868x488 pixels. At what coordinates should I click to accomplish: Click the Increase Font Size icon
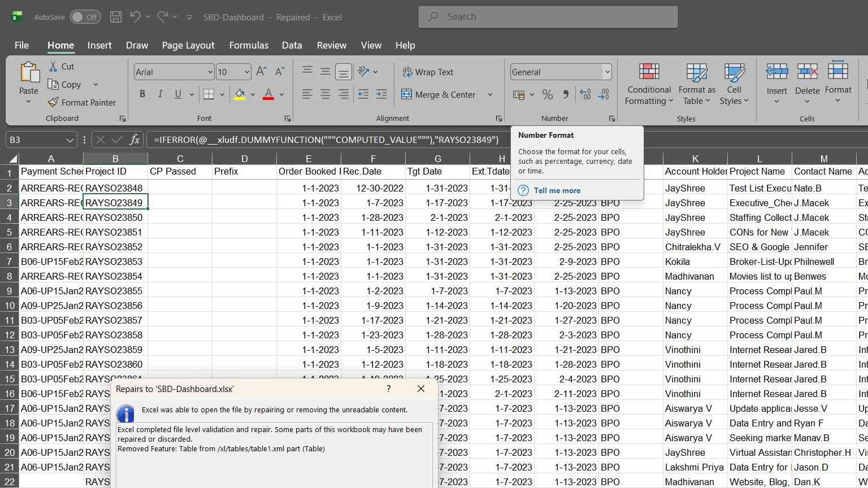(261, 72)
